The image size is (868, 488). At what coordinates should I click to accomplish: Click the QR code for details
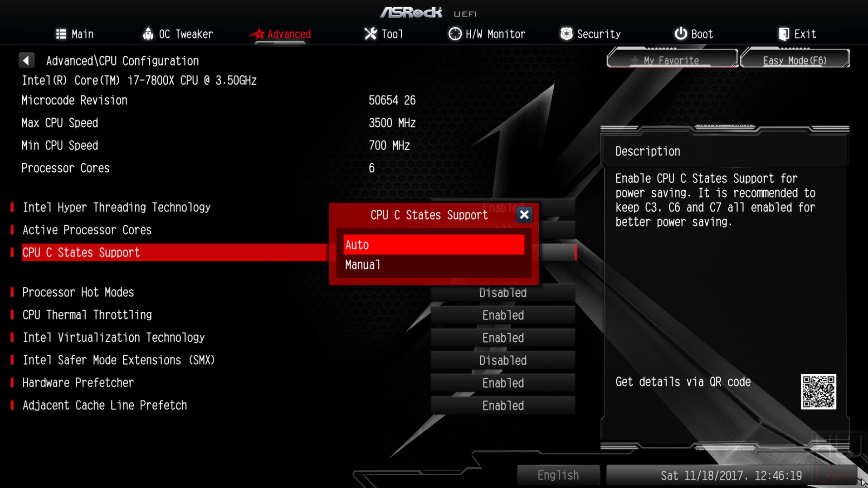pos(819,392)
